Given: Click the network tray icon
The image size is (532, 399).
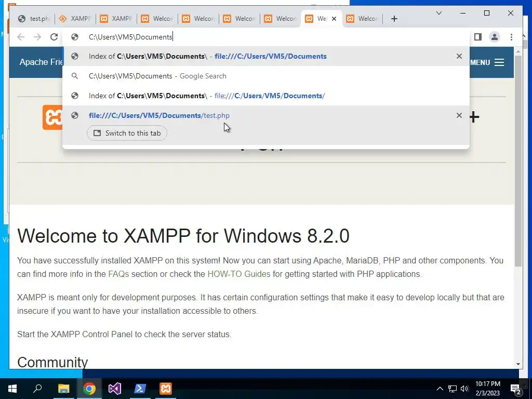Looking at the screenshot, I should tap(453, 389).
